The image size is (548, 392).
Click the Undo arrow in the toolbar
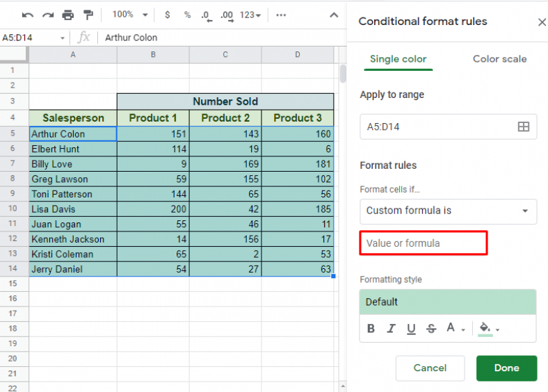pos(28,15)
